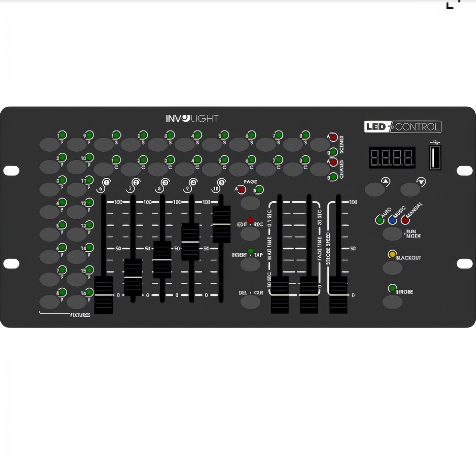Image resolution: width=476 pixels, height=456 pixels.
Task: Click the LED Control logo badge
Action: click(x=402, y=127)
